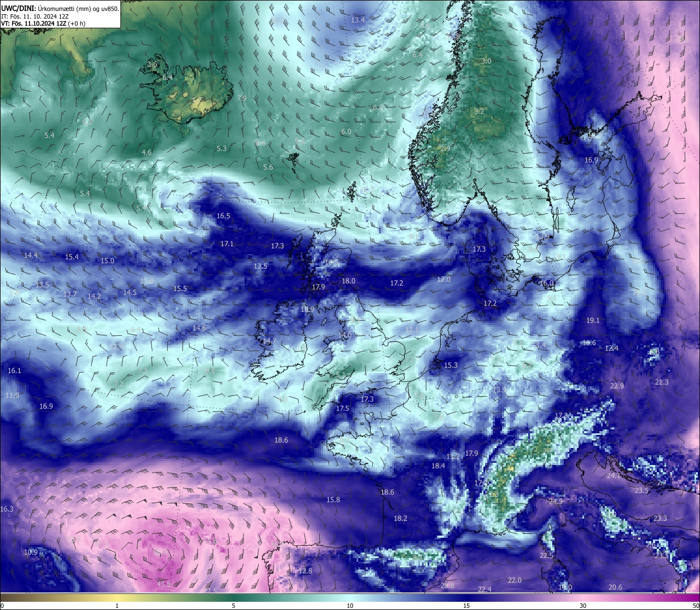Image resolution: width=700 pixels, height=610 pixels.
Task: Click the 16.5 value on the map
Action: pos(223,216)
